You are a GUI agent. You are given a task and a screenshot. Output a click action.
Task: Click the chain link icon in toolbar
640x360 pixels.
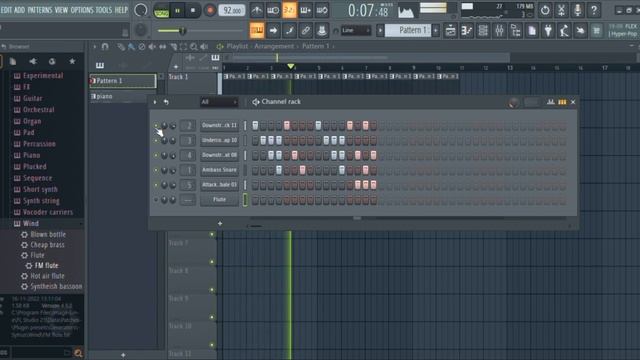(x=306, y=30)
